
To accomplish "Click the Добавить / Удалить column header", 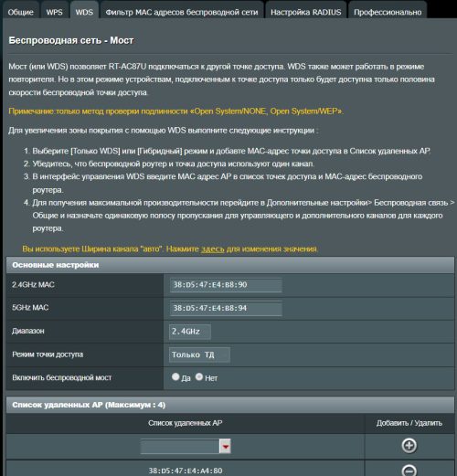I will [409, 423].
